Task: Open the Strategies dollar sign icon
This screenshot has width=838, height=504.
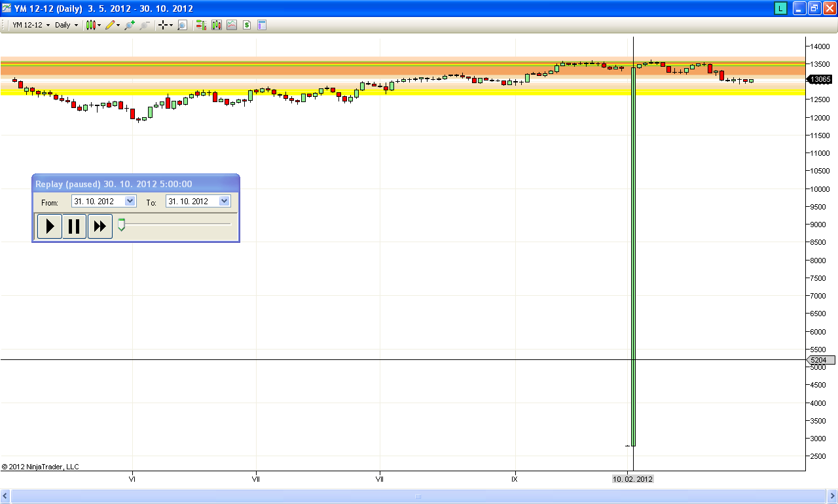Action: 247,25
